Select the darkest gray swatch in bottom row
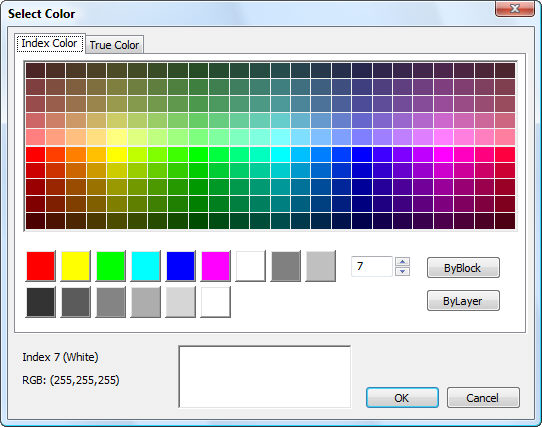542x427 pixels. (x=41, y=302)
